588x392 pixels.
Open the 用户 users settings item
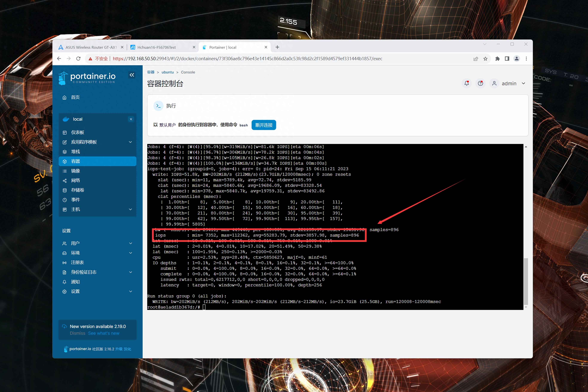(75, 243)
